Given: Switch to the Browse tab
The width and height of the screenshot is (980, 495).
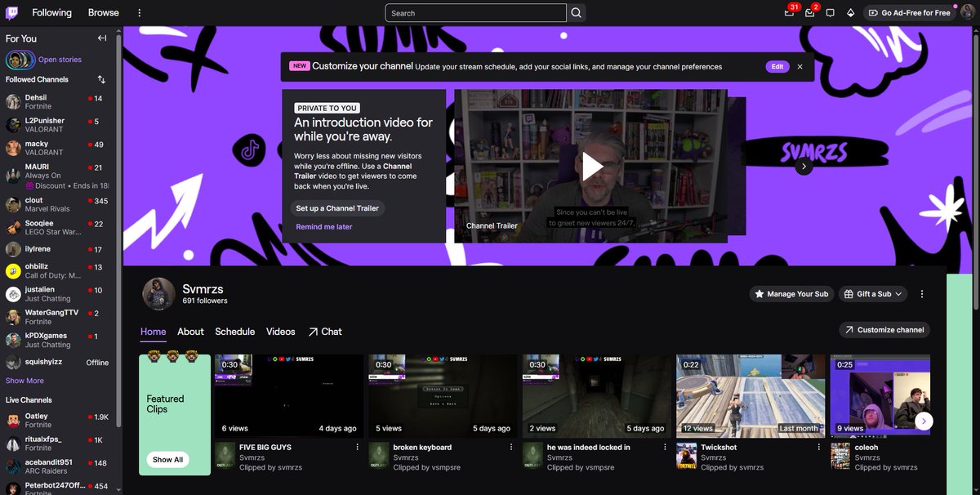Looking at the screenshot, I should [x=104, y=13].
